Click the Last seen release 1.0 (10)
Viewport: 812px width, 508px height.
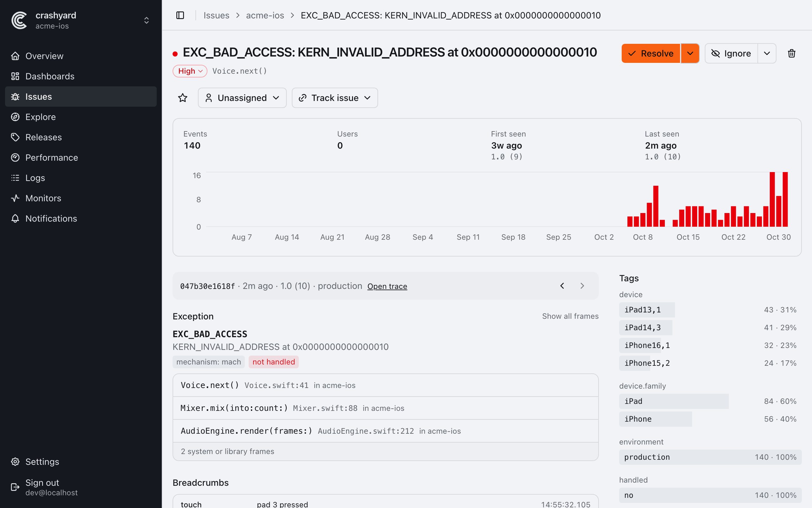pyautogui.click(x=663, y=157)
